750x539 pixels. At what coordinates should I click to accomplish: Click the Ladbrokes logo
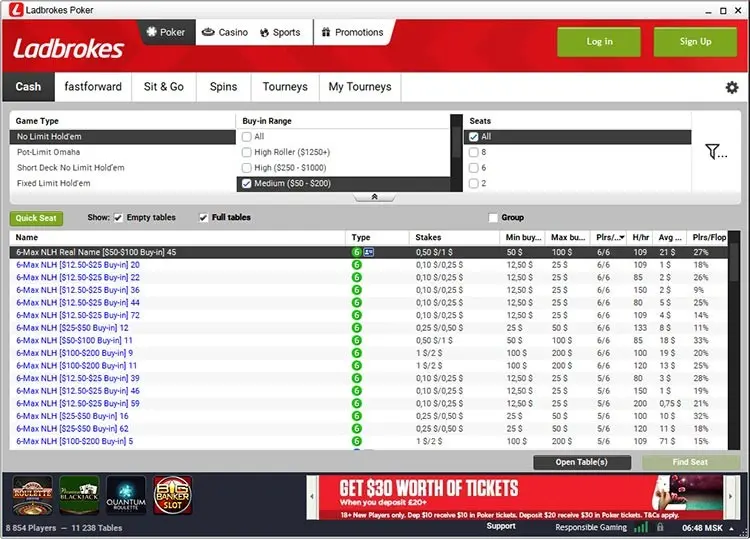pyautogui.click(x=68, y=49)
